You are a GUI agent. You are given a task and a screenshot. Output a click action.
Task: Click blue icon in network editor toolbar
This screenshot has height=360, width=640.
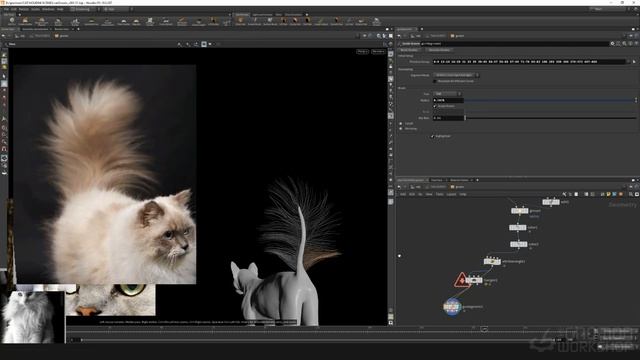614,194
